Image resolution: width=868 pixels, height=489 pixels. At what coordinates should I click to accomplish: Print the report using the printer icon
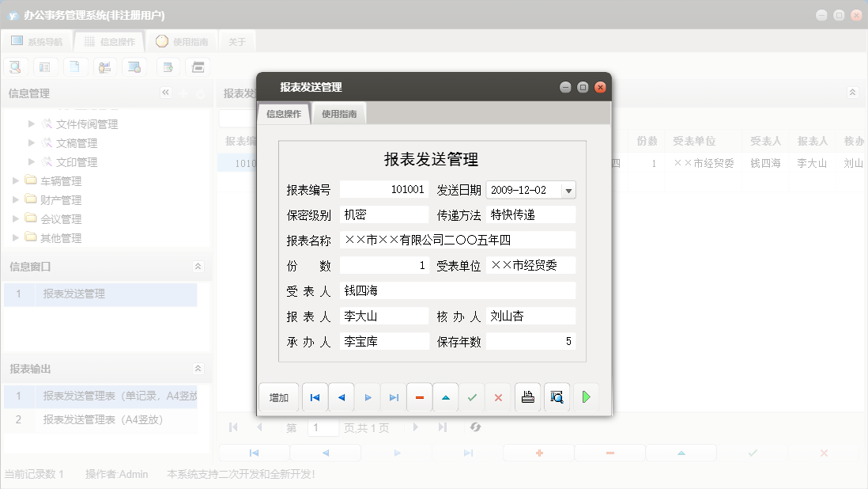[528, 397]
